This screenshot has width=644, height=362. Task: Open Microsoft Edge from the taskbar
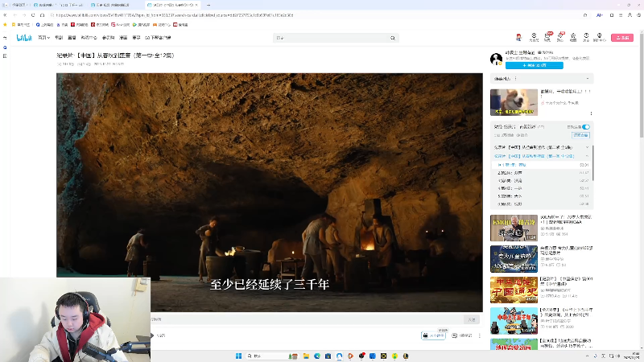317,356
